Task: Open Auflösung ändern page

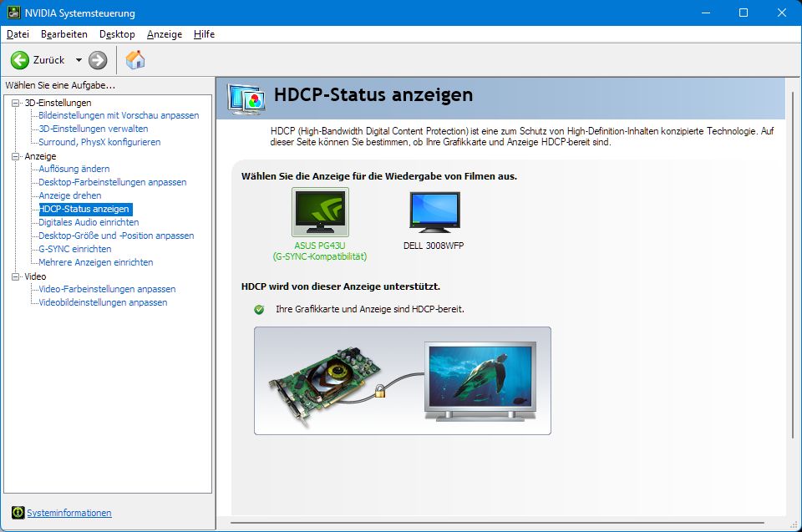Action: pyautogui.click(x=74, y=169)
